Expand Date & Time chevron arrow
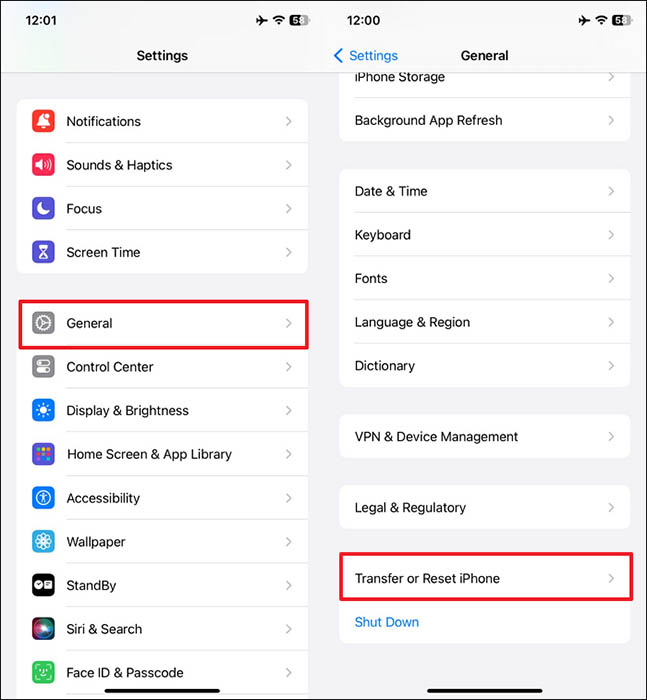Screen dimensions: 647x700 (611, 191)
